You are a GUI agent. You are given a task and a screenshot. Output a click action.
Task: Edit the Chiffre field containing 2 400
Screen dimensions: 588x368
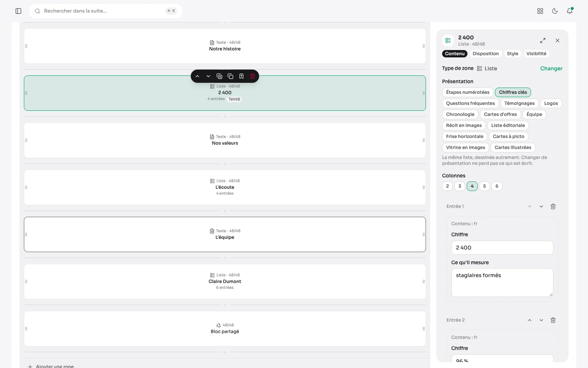pos(502,248)
